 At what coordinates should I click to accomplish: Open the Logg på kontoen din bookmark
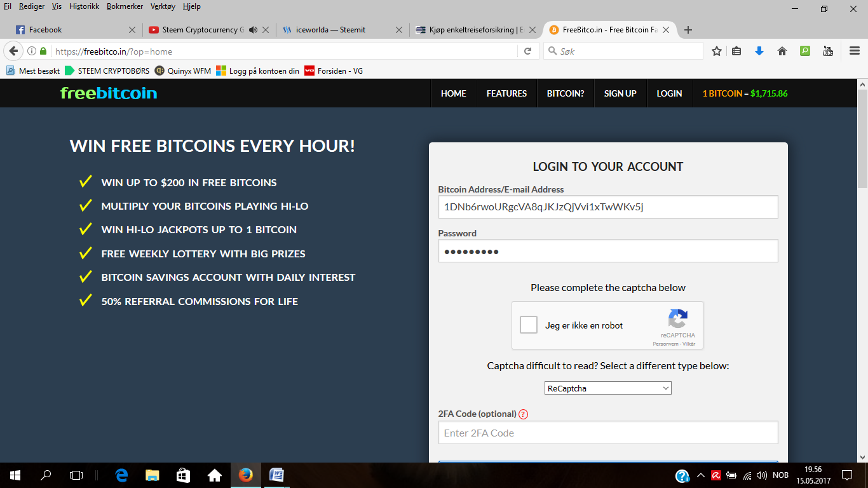tap(258, 71)
